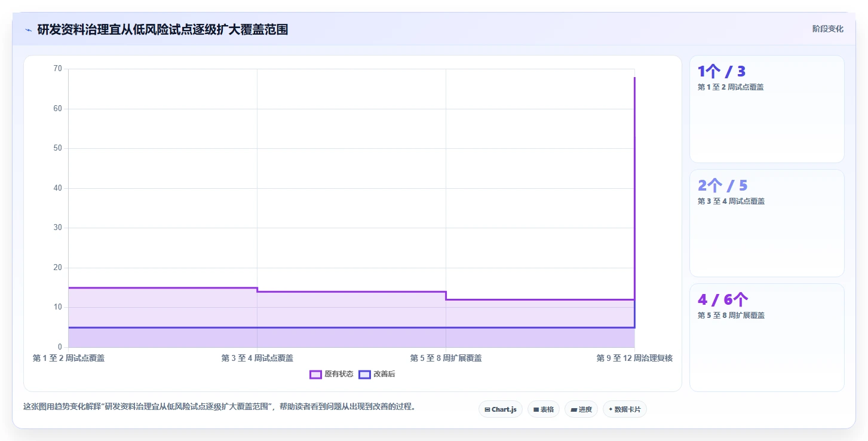The height and width of the screenshot is (441, 868).
Task: Click the 阶段变化 label in the header
Action: pyautogui.click(x=828, y=29)
